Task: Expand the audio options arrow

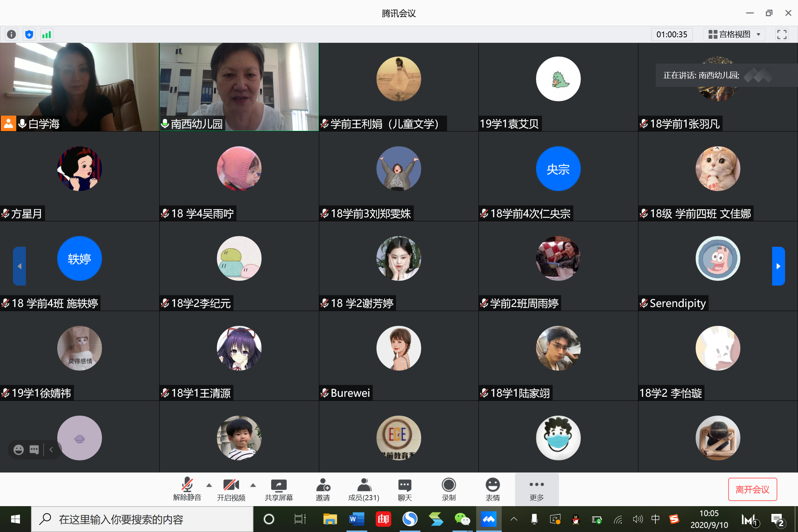Action: coord(209,485)
